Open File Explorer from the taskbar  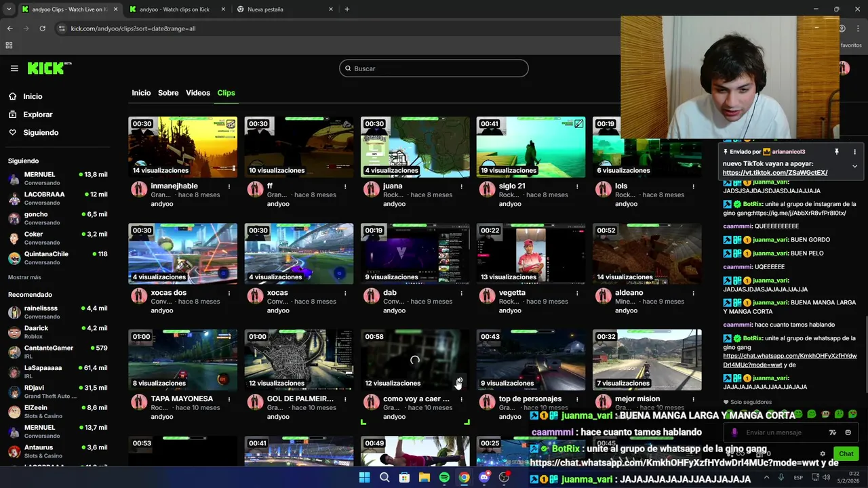click(425, 477)
